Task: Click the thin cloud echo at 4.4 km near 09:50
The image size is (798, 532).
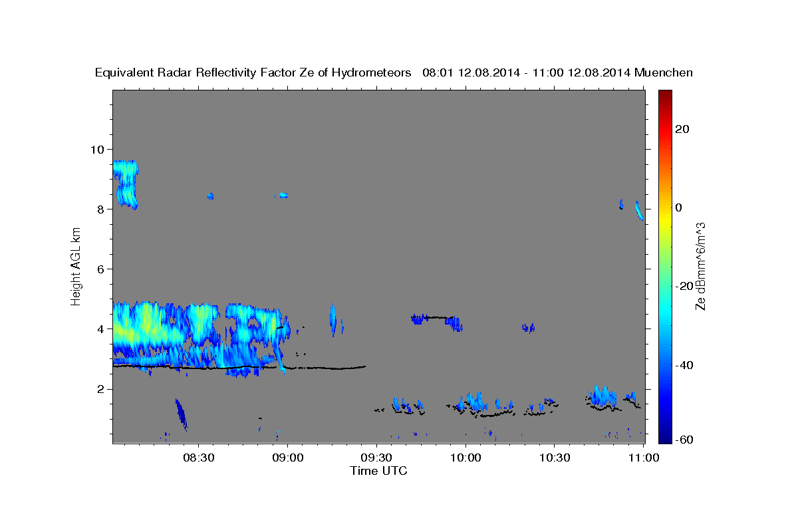Action: pos(437,320)
